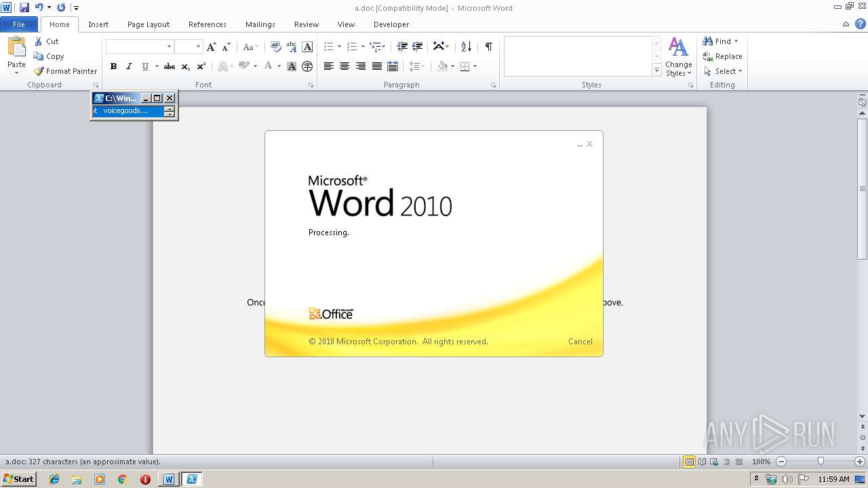Apply superscript formatting
The image size is (868, 488).
click(201, 66)
